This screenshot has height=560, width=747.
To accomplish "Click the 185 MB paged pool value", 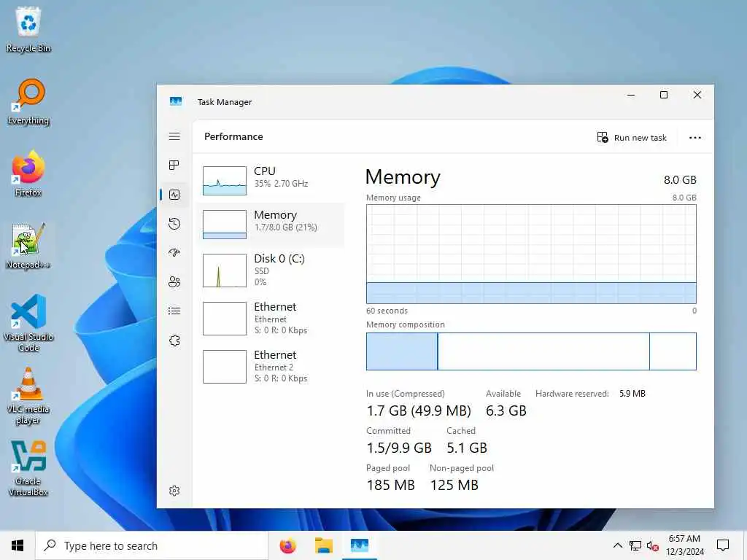I will 391,485.
